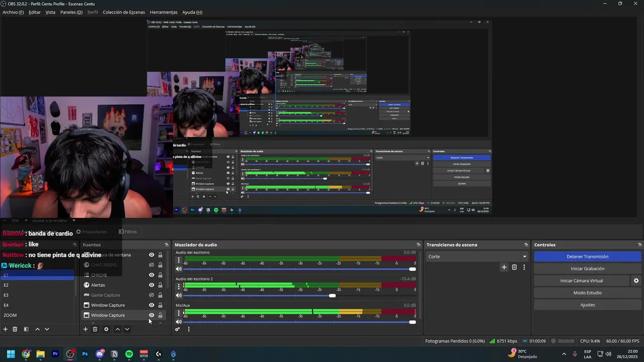Mute Audio del escritorio speaker

tap(179, 269)
